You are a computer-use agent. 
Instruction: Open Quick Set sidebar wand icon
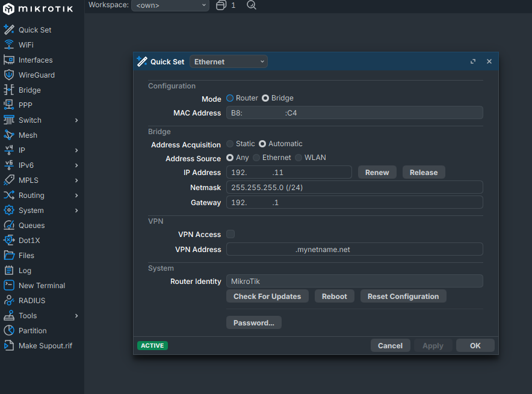9,30
